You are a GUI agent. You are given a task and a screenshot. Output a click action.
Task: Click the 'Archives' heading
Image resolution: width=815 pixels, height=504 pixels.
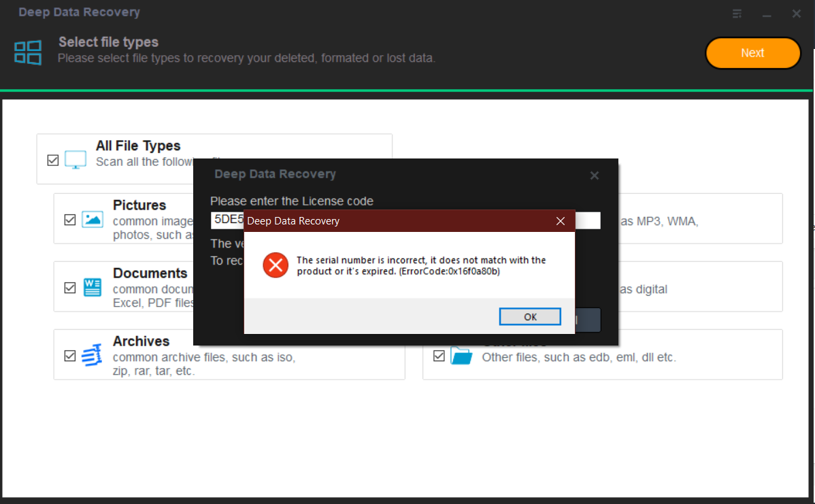tap(142, 341)
